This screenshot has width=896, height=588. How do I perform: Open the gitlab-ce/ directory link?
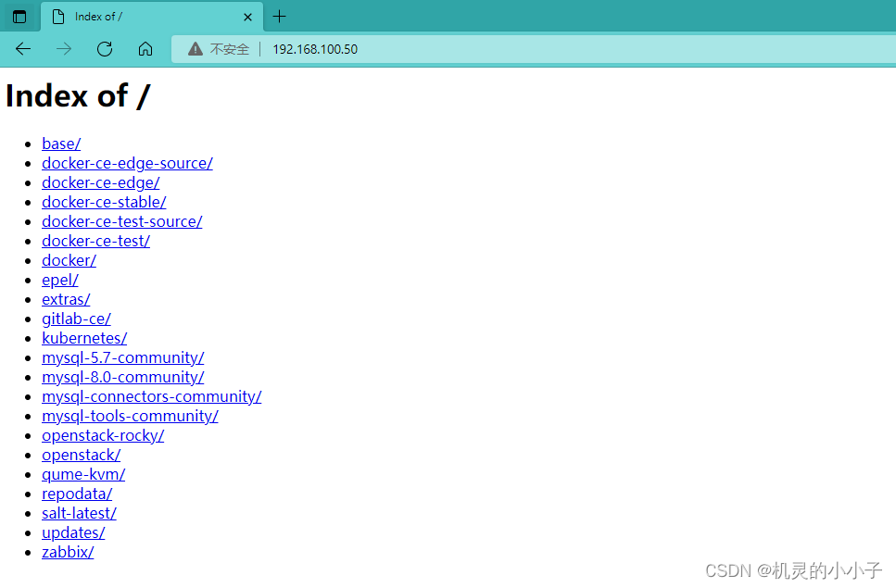click(76, 319)
